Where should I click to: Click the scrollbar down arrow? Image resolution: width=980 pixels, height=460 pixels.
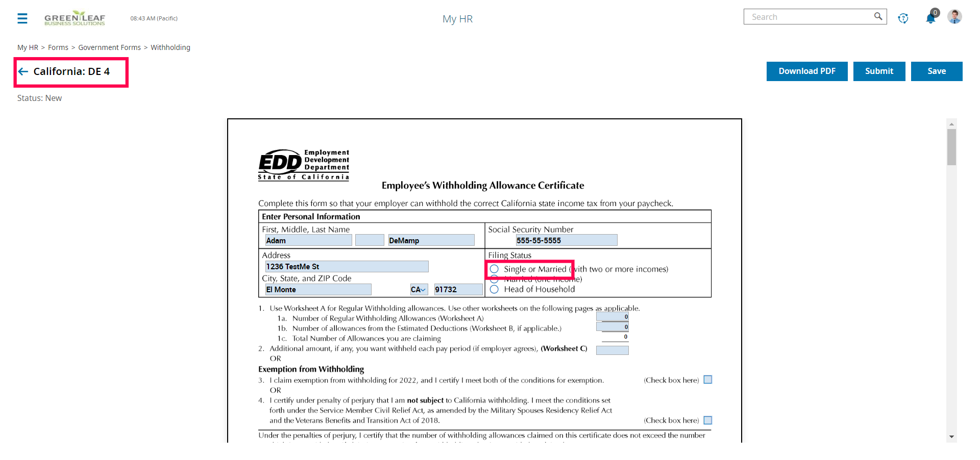951,437
